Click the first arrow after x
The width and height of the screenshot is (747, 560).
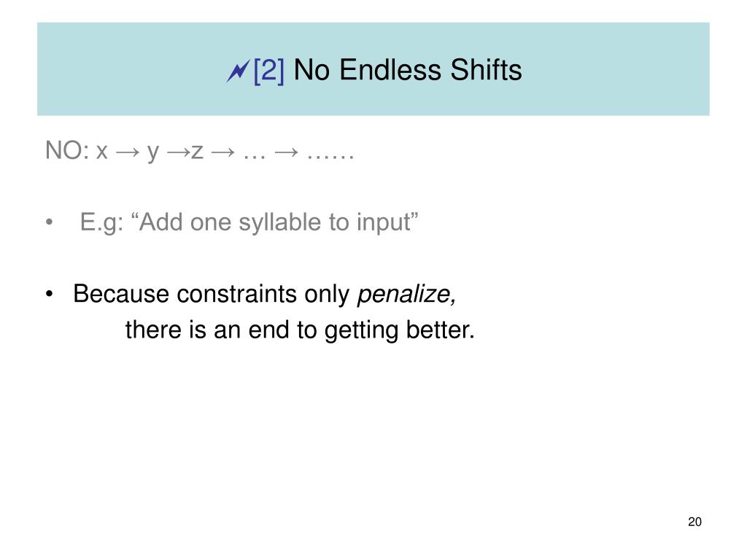pyautogui.click(x=128, y=152)
